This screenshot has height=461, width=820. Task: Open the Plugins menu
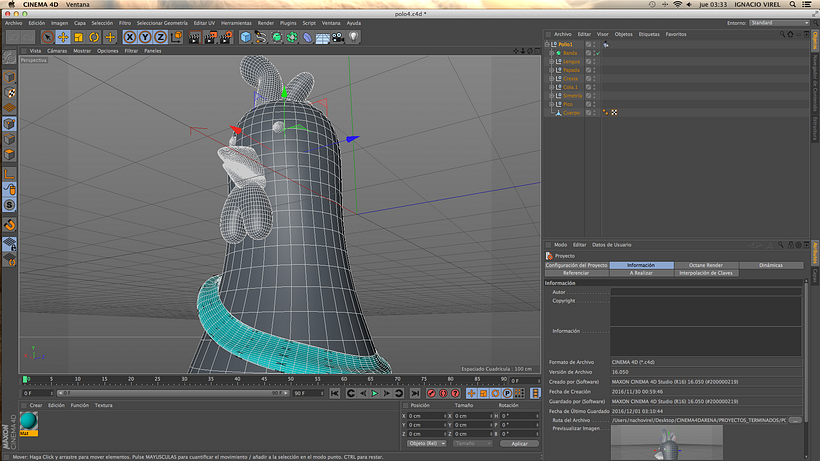pos(288,23)
